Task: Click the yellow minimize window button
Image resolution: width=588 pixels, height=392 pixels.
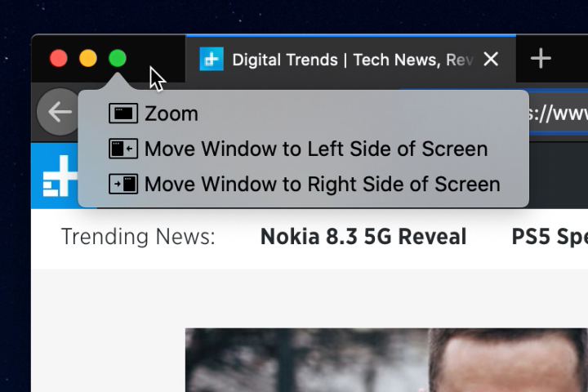Action: click(88, 59)
